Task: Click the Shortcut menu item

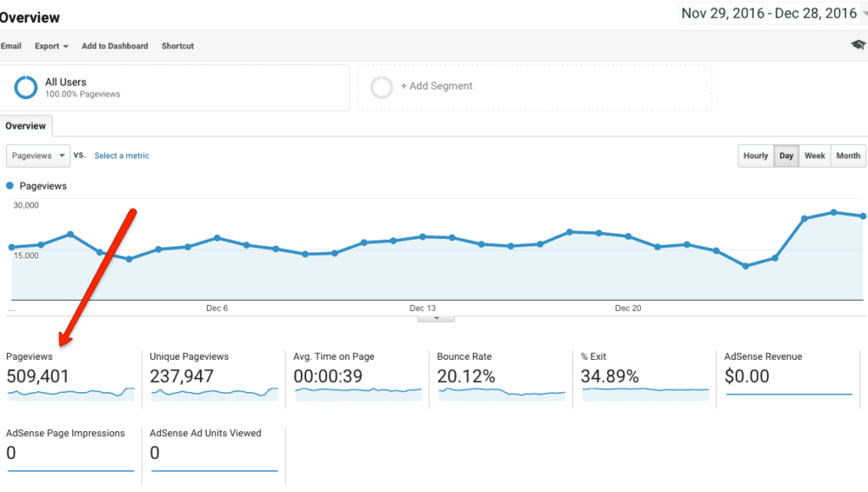Action: (178, 47)
